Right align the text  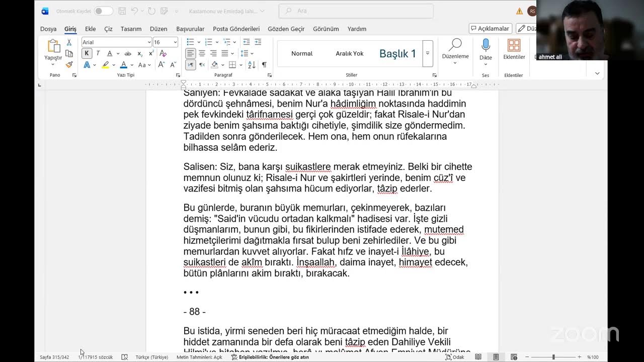pyautogui.click(x=213, y=53)
